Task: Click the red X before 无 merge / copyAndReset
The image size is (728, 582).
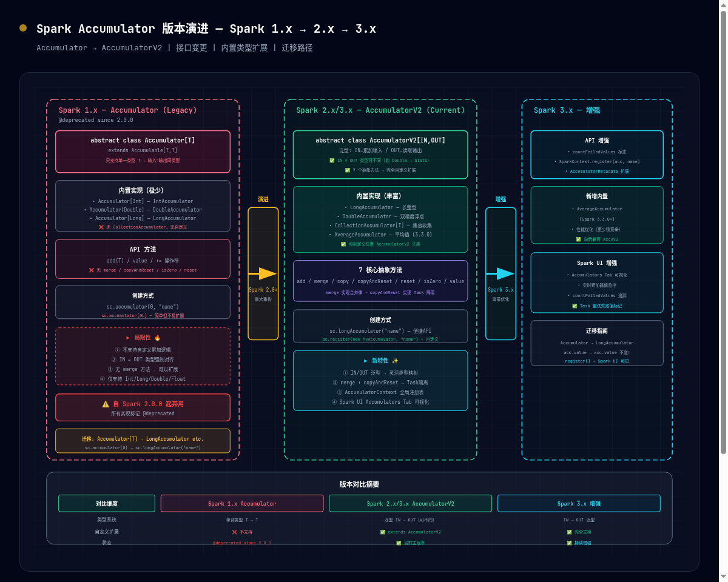Action: tap(92, 270)
